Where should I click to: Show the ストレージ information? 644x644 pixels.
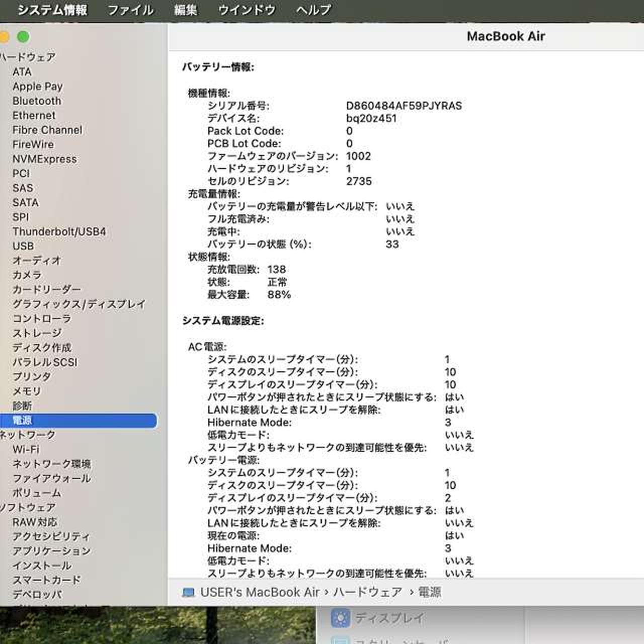[37, 333]
